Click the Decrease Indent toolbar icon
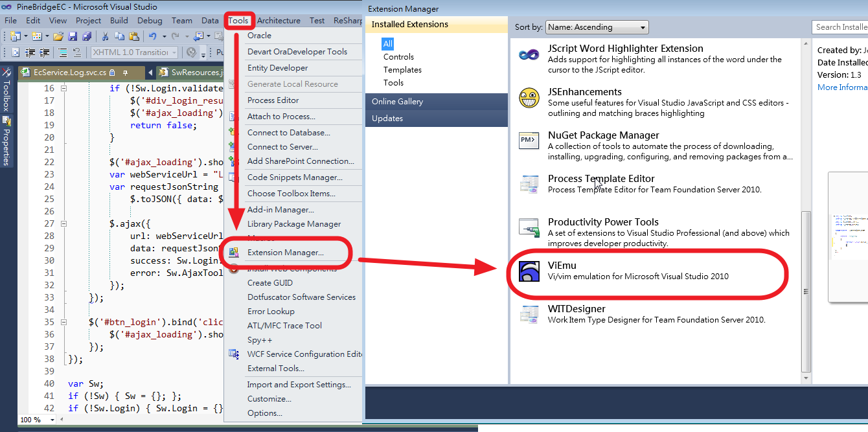Viewport: 868px width, 432px height. point(30,52)
